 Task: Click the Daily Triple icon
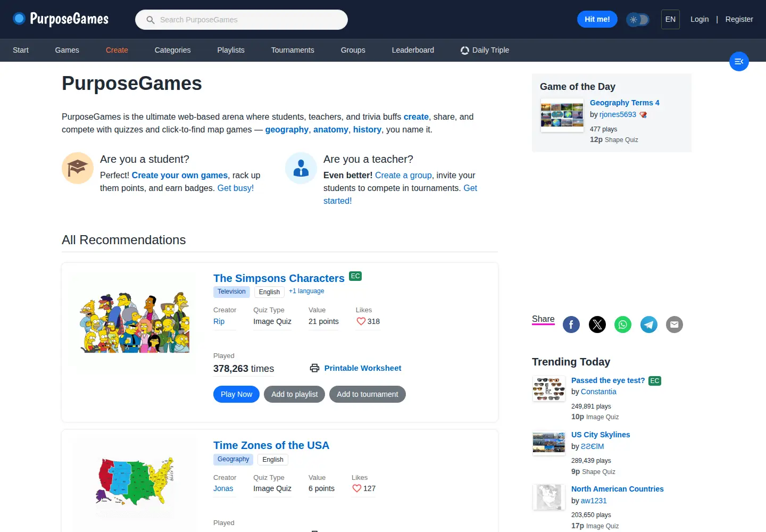tap(465, 51)
